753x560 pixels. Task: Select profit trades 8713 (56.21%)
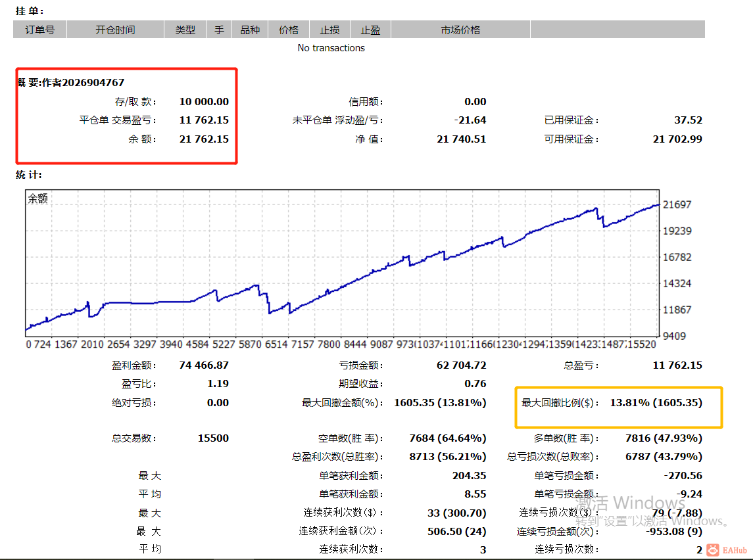coord(448,457)
